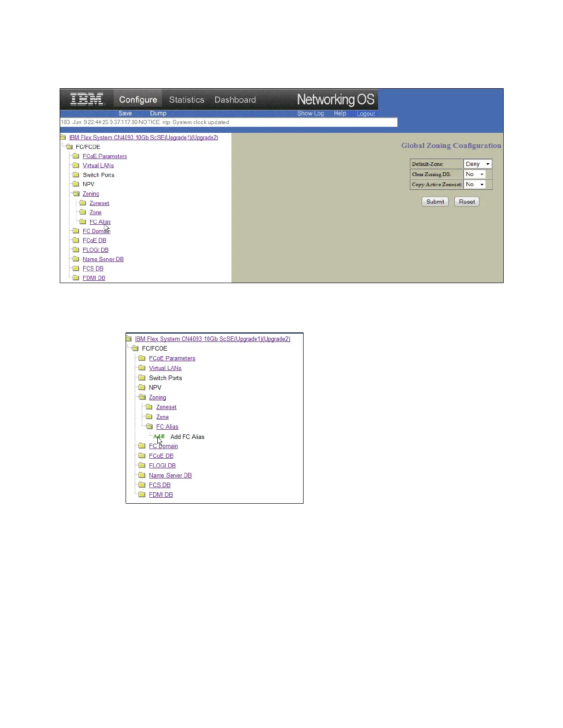Screen dimensions: 563x728
Task: Click the FDMI DB folder icon, upper tree
Action: point(76,278)
